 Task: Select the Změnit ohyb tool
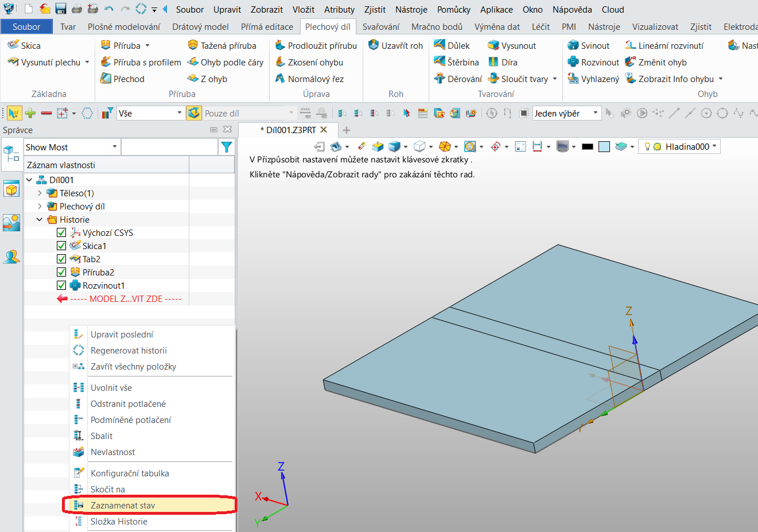[655, 62]
